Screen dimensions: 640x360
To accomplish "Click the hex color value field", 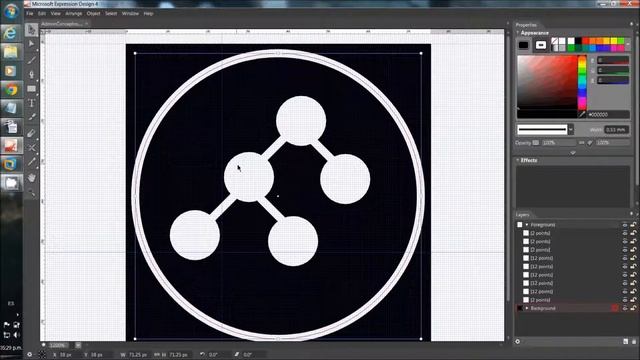I will [x=609, y=115].
